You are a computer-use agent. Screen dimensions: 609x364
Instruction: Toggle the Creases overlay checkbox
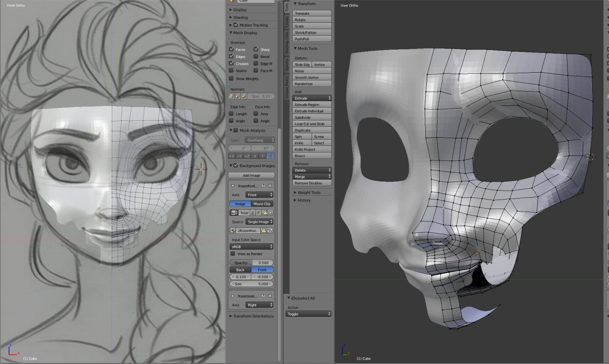[231, 64]
